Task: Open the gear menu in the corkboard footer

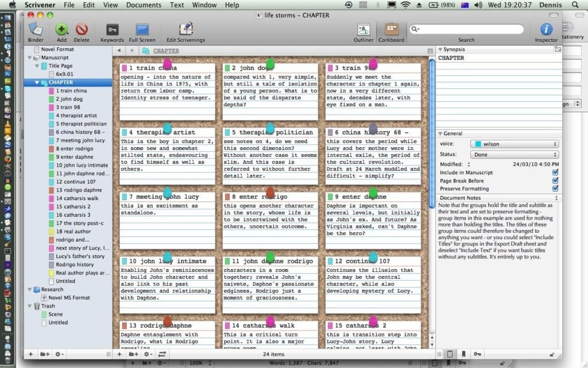Action: [148, 354]
